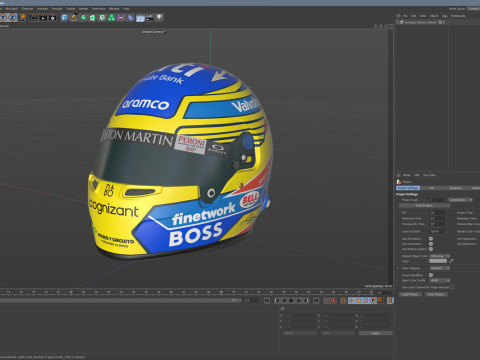The width and height of the screenshot is (480, 360).
Task: Play the animation forwards
Action: point(292,300)
